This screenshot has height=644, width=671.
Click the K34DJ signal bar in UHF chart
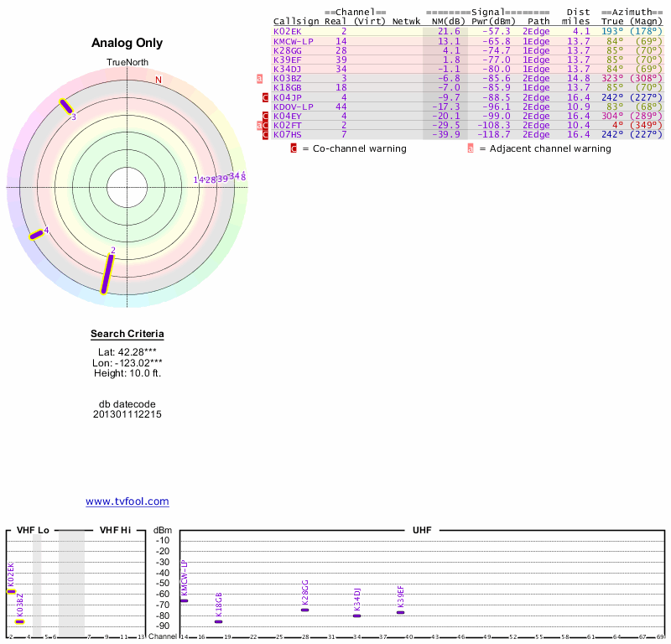pyautogui.click(x=356, y=615)
